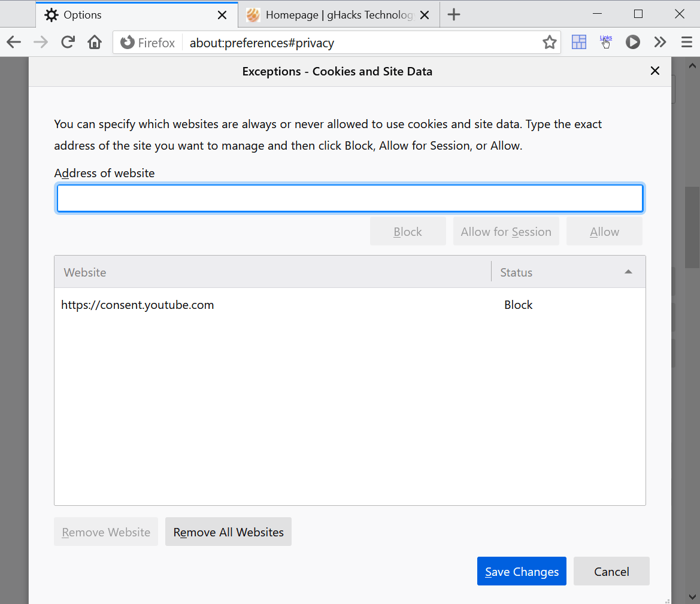The width and height of the screenshot is (700, 604).
Task: Click the Address of website input field
Action: [x=350, y=198]
